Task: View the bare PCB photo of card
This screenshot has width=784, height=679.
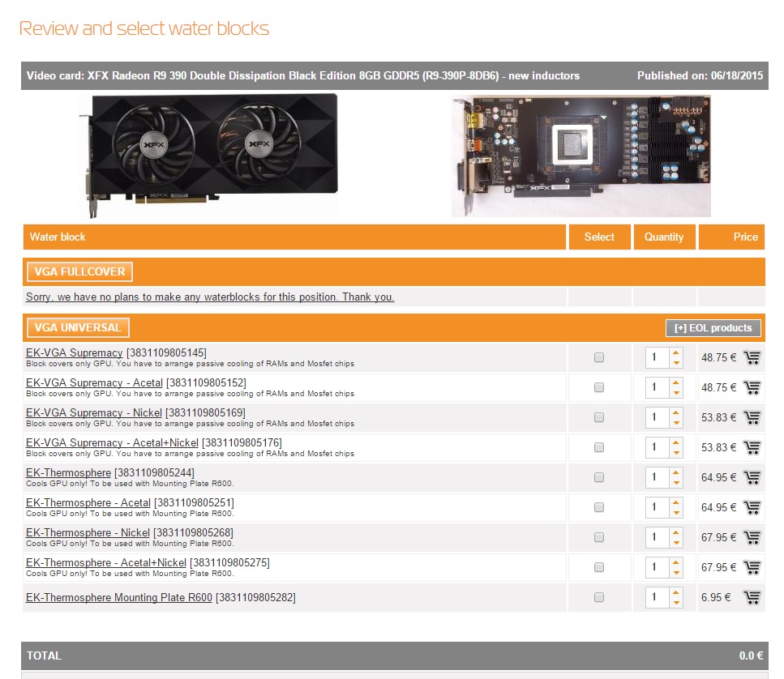Action: pyautogui.click(x=581, y=156)
